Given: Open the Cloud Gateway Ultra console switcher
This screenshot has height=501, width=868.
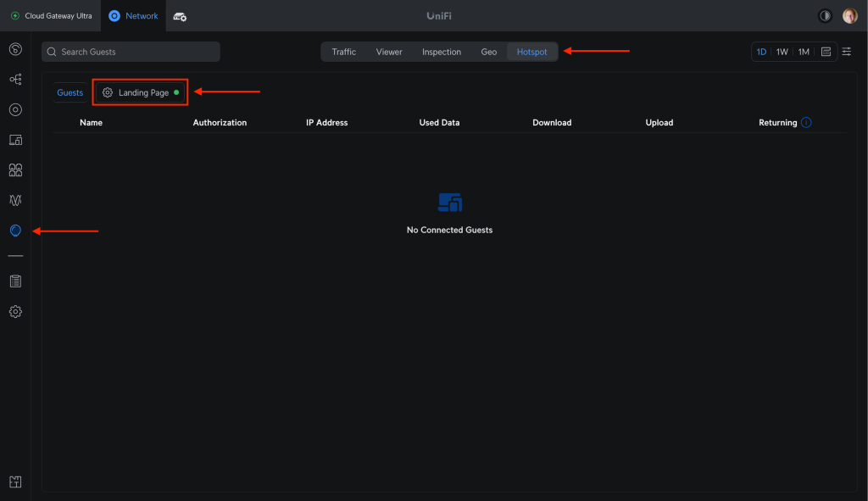Looking at the screenshot, I should click(x=51, y=16).
